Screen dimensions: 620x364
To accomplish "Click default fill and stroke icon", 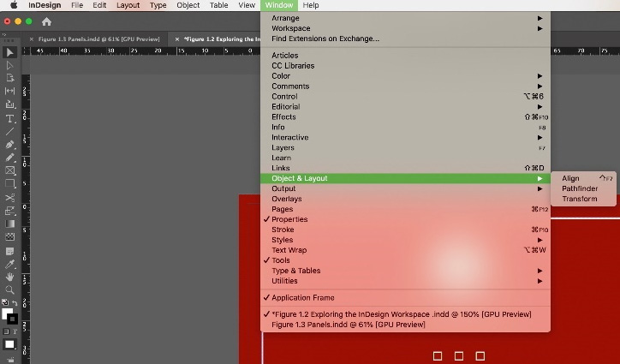I will coord(5,302).
